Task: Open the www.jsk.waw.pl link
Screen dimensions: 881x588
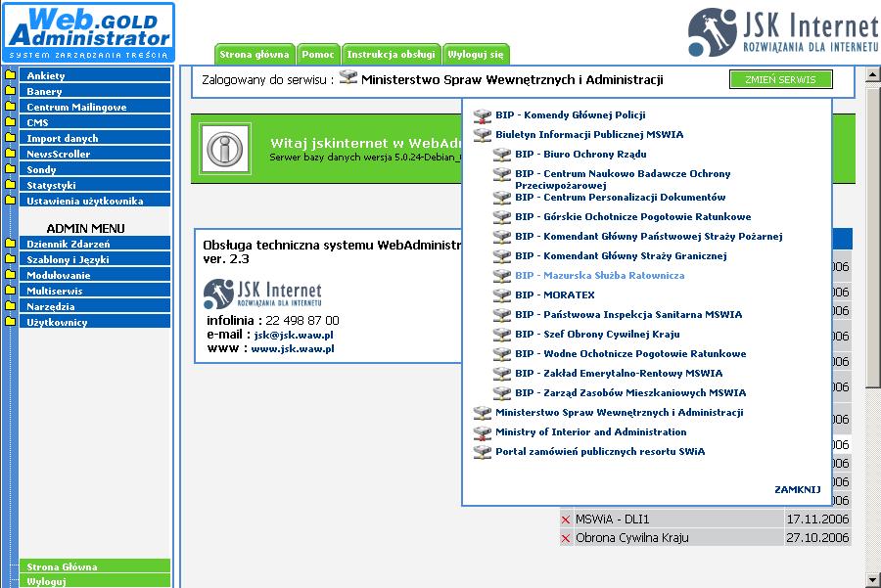Action: pos(292,348)
